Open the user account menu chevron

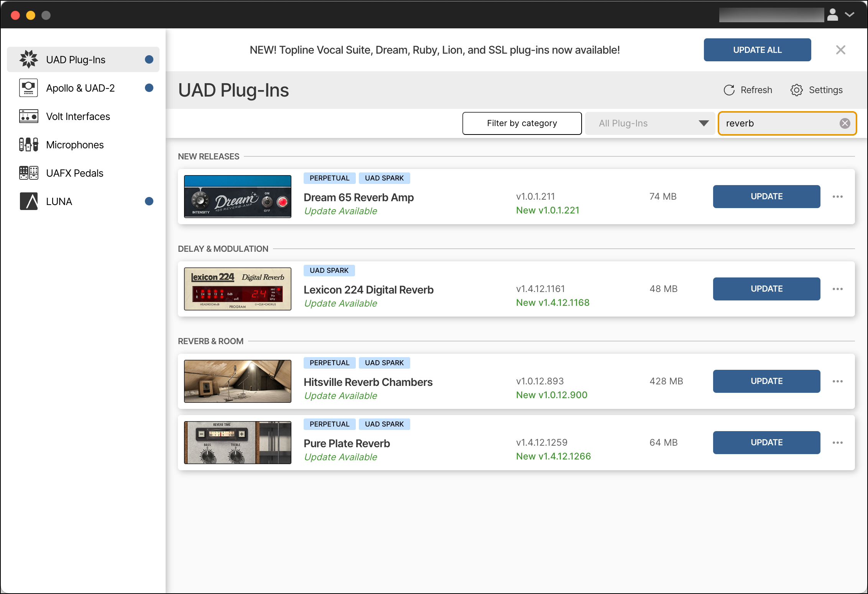(850, 15)
